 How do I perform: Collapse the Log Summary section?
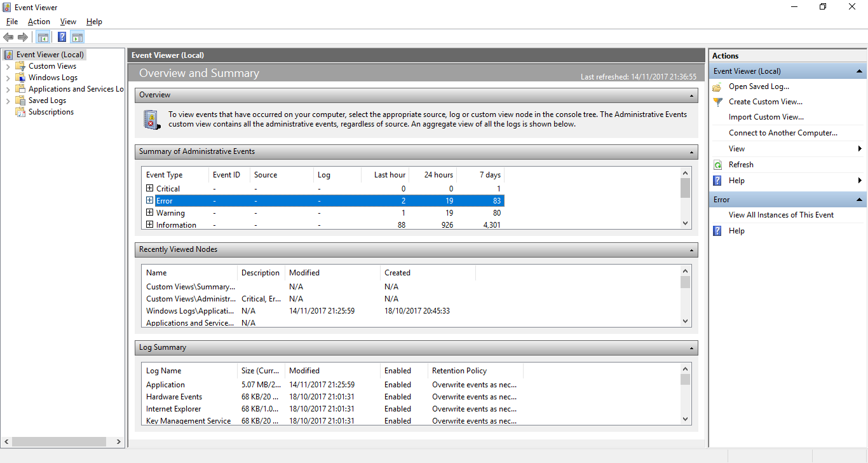coord(691,348)
